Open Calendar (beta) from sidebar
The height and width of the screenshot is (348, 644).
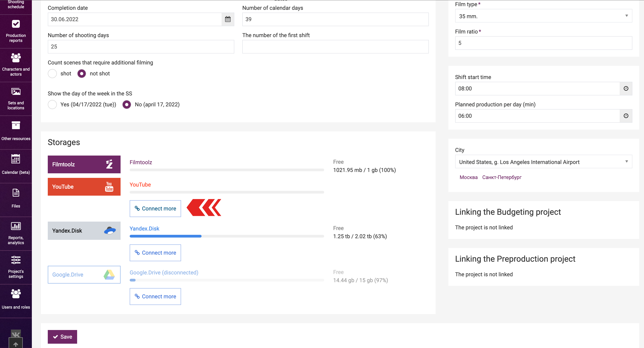click(x=16, y=164)
